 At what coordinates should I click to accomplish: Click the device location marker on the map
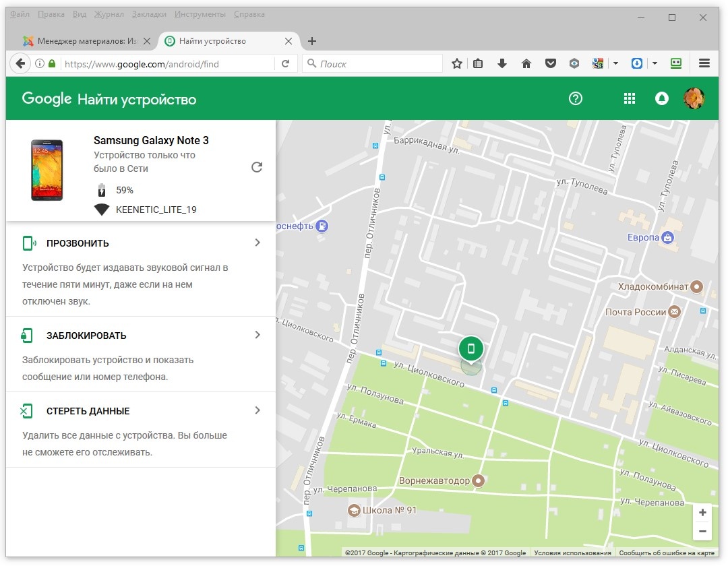click(471, 348)
